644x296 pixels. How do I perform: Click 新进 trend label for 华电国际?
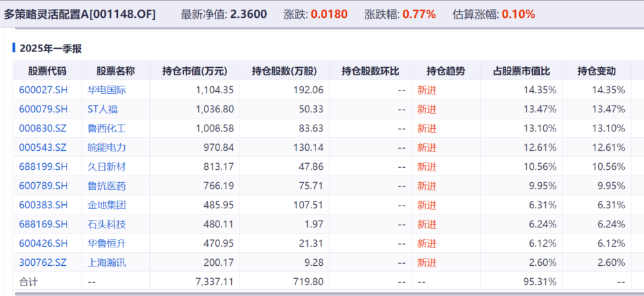coord(427,90)
